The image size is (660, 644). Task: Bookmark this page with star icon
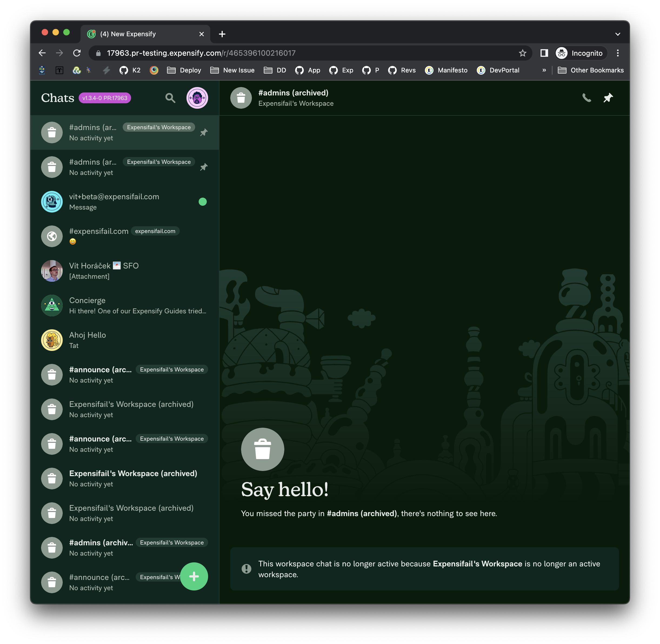[522, 53]
